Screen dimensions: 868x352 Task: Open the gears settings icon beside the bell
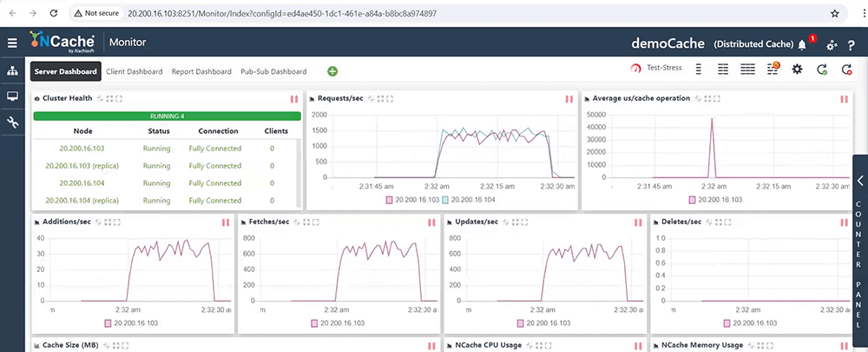[832, 46]
